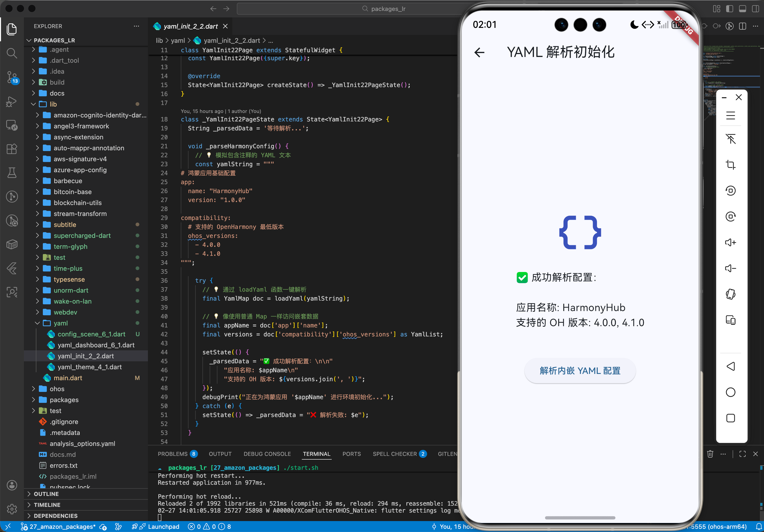
Task: Open the Extensions view icon
Action: [12, 149]
